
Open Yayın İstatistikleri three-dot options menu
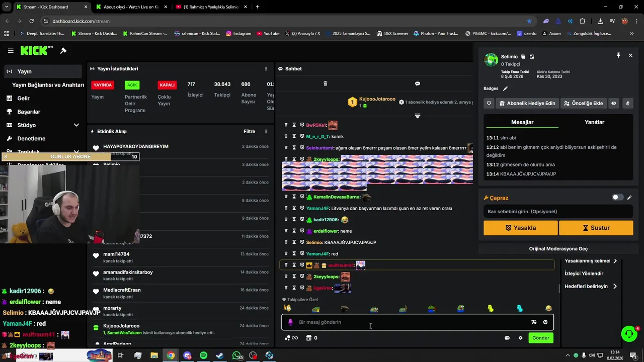coord(266,69)
